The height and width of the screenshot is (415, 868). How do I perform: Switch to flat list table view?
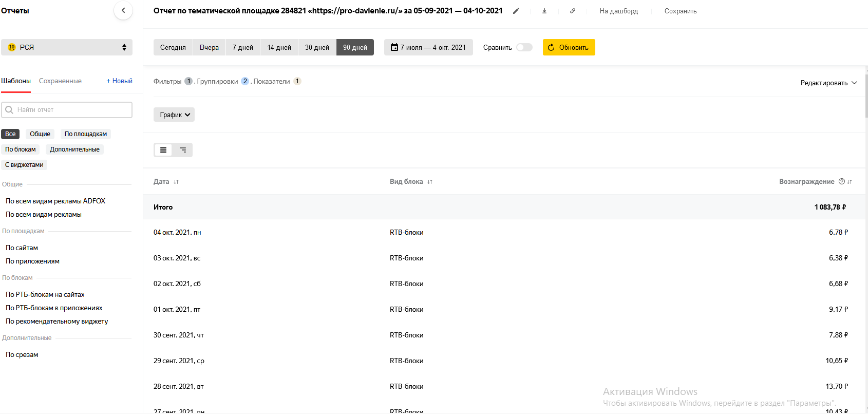pyautogui.click(x=163, y=150)
